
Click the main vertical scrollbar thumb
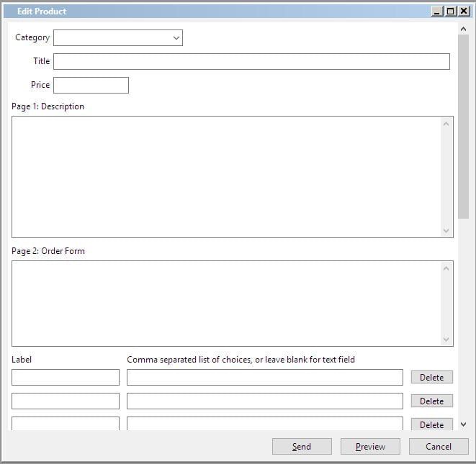(463, 127)
